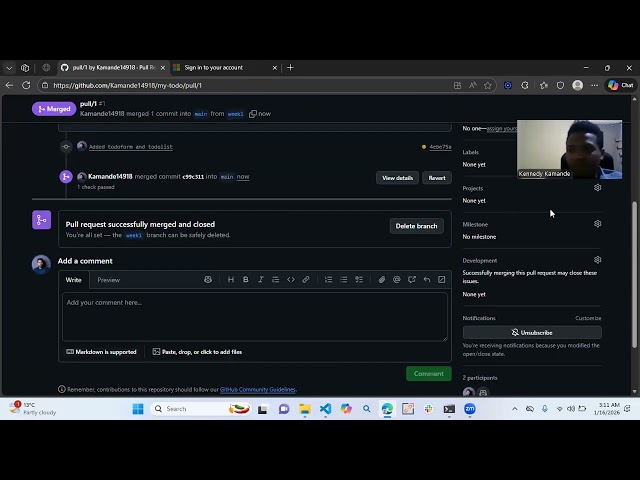640x480 pixels.
Task: Open commit 4cbe75a link
Action: point(440,147)
